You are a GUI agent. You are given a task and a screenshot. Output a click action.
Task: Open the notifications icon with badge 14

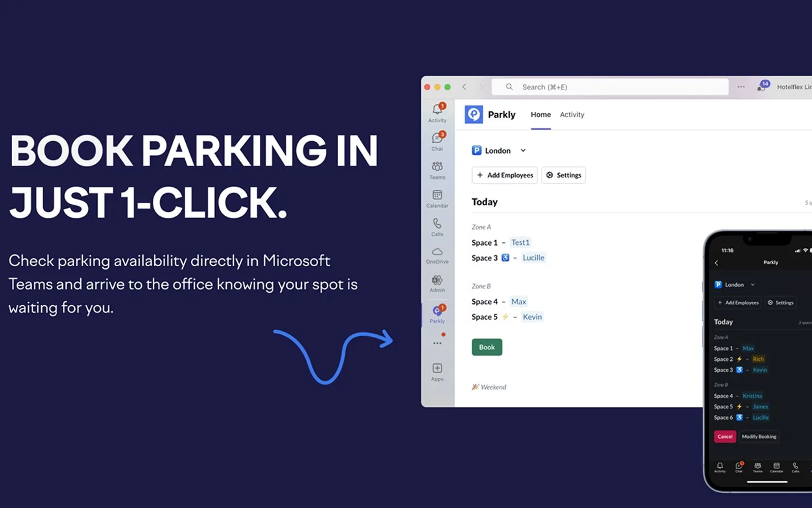[763, 86]
